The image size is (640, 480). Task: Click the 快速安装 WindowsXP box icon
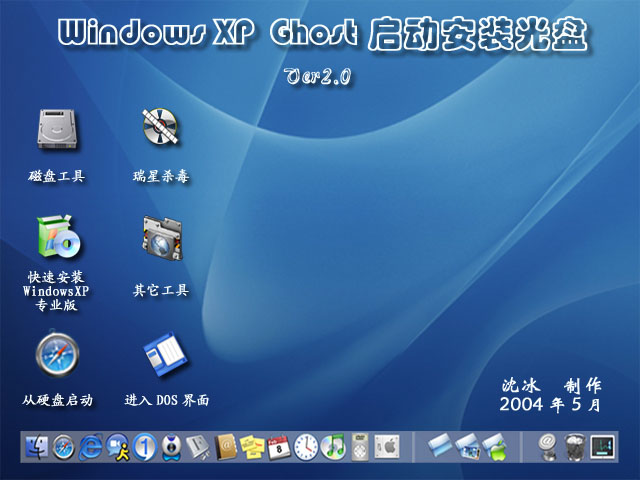(x=58, y=237)
